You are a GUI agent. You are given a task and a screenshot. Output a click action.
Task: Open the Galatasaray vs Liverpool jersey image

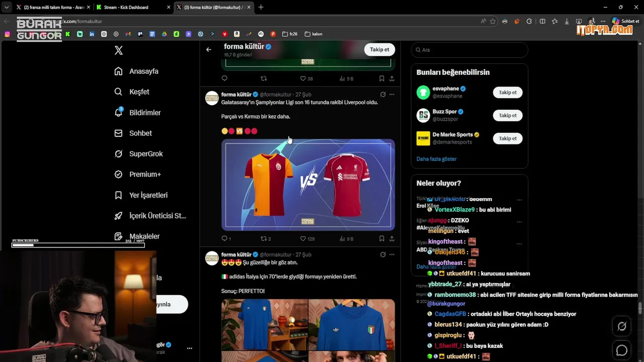(308, 185)
